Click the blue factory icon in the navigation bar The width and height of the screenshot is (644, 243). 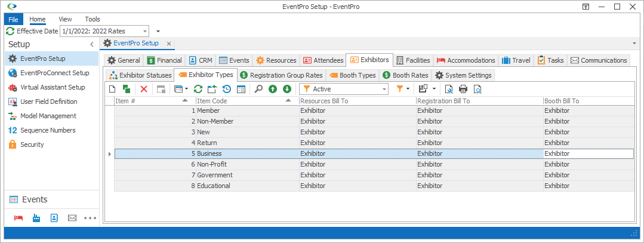(x=36, y=218)
